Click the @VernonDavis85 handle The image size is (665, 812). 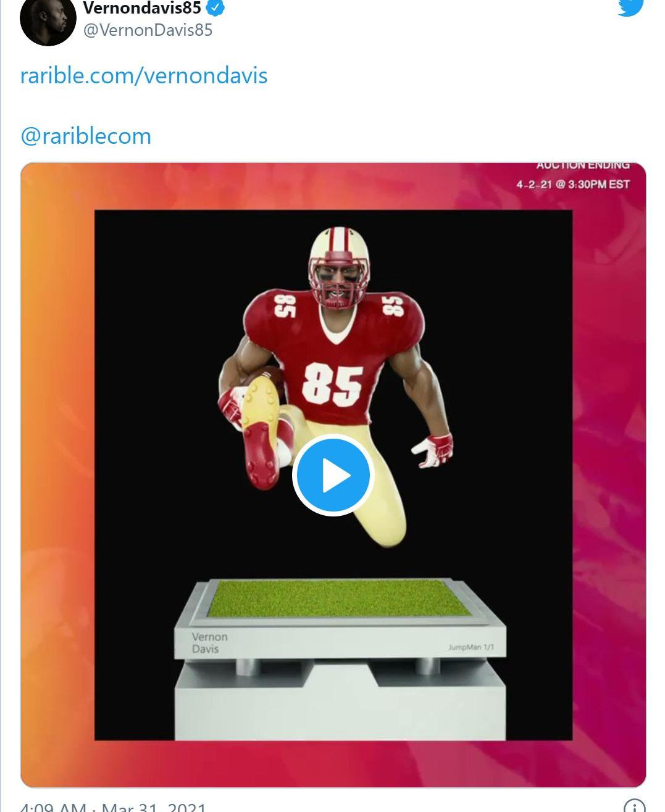148,30
